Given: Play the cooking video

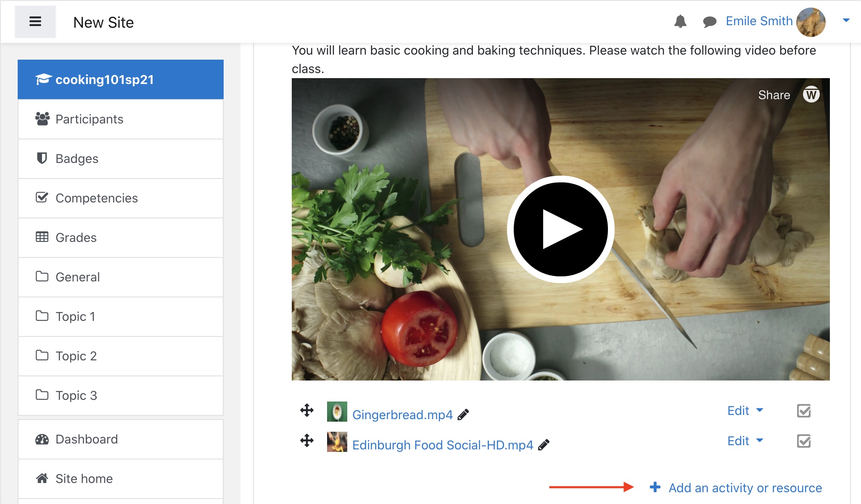Looking at the screenshot, I should click(x=560, y=229).
